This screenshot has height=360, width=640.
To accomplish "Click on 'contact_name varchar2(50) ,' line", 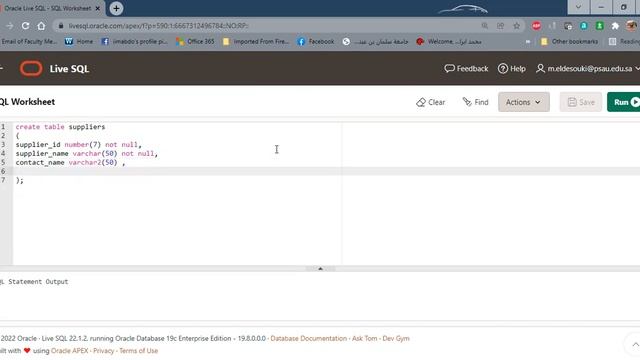I will (71, 162).
